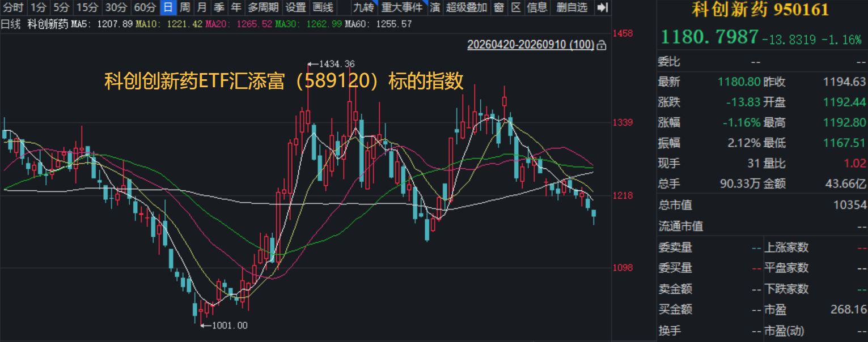Screen dimensions: 868x342
Task: Show the 60分 period chart
Action: (x=145, y=8)
